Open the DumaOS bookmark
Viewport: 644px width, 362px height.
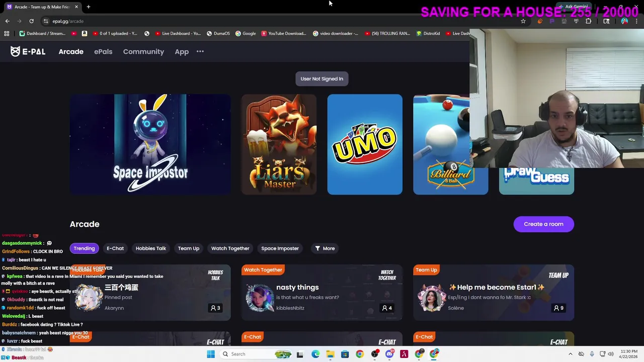(x=218, y=34)
